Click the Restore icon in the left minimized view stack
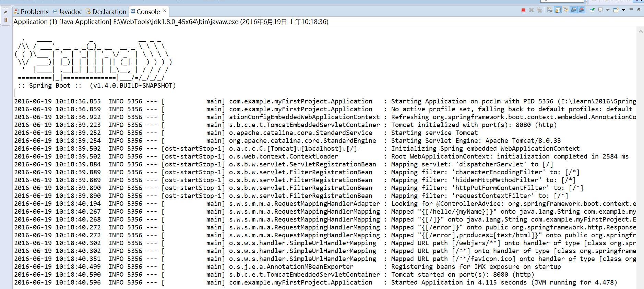The width and height of the screenshot is (644, 289). pyautogui.click(x=5, y=13)
